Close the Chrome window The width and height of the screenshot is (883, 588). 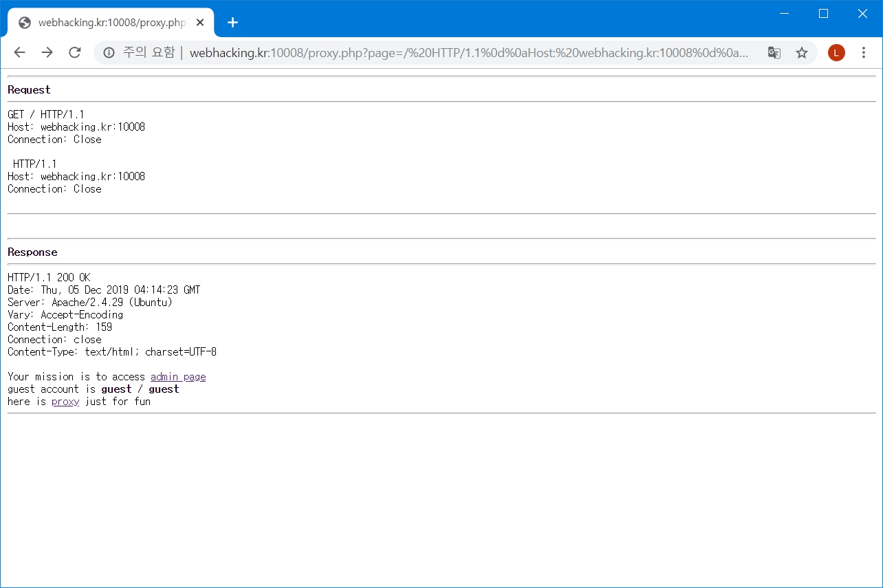point(863,14)
